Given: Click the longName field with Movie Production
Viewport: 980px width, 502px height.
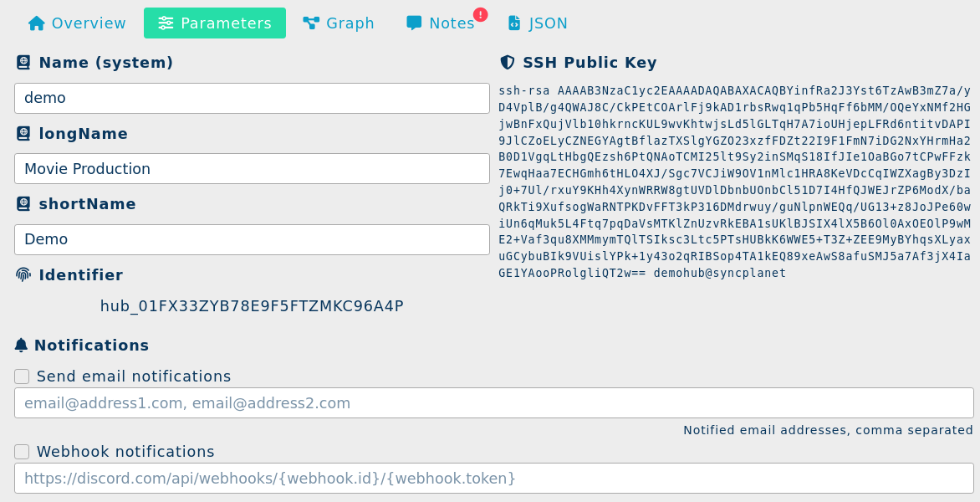Looking at the screenshot, I should 252,168.
